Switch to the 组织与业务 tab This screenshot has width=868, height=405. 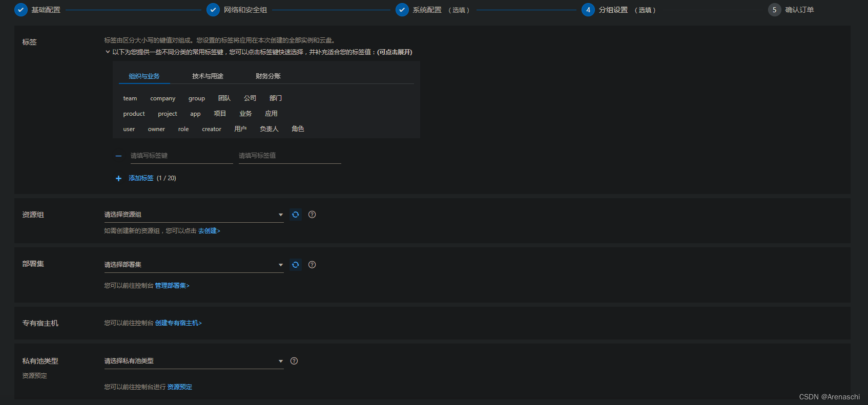144,76
